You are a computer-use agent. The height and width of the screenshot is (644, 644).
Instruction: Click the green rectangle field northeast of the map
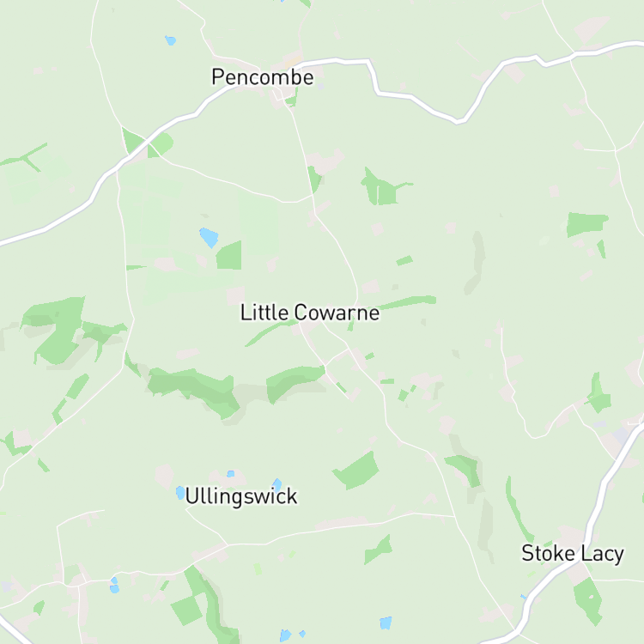586,224
